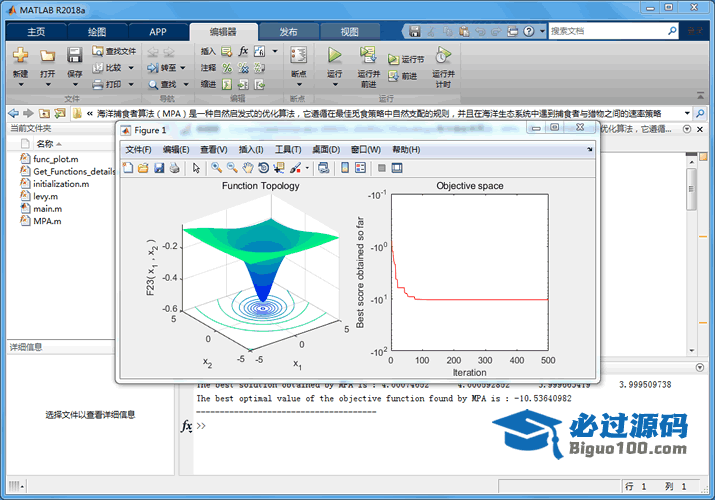Switch to the 主页 (Home) tab

36,32
